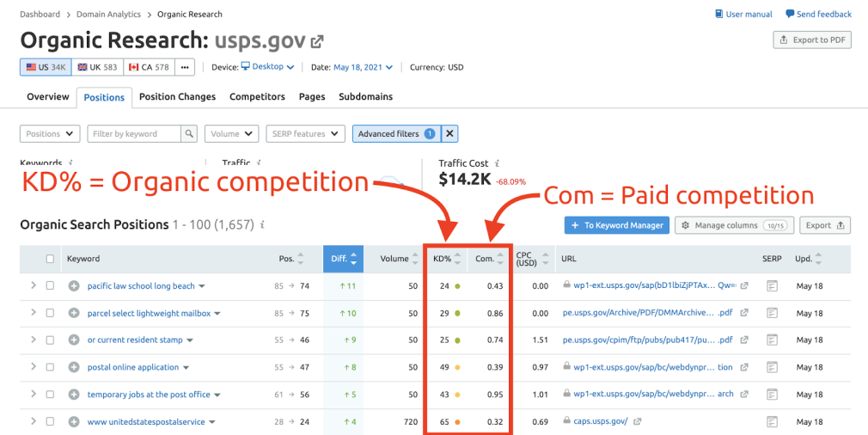Open external URL icon for caps.usps.gov row
This screenshot has height=435, width=868.
point(637,421)
